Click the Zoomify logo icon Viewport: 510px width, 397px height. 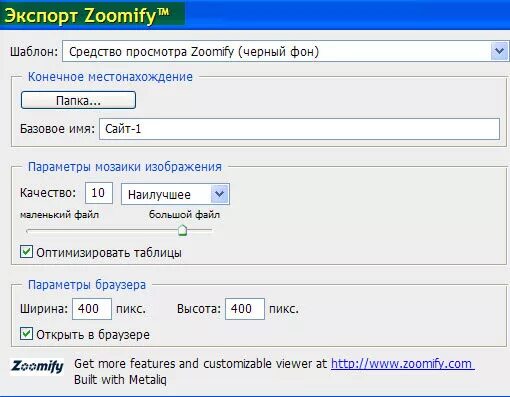pos(37,366)
